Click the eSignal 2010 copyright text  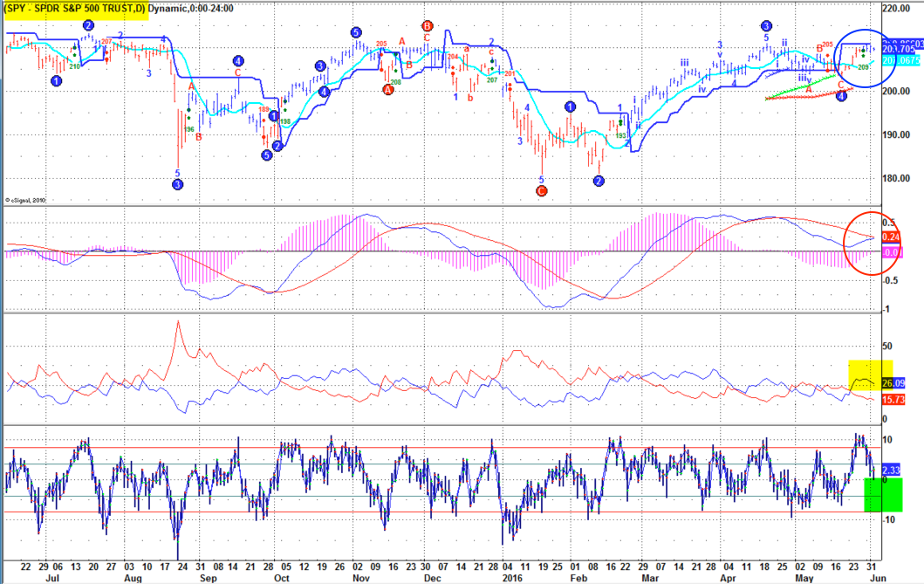pyautogui.click(x=26, y=199)
